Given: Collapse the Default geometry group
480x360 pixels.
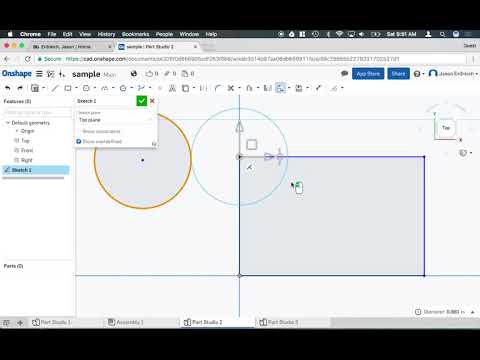Looking at the screenshot, I should tap(7, 123).
